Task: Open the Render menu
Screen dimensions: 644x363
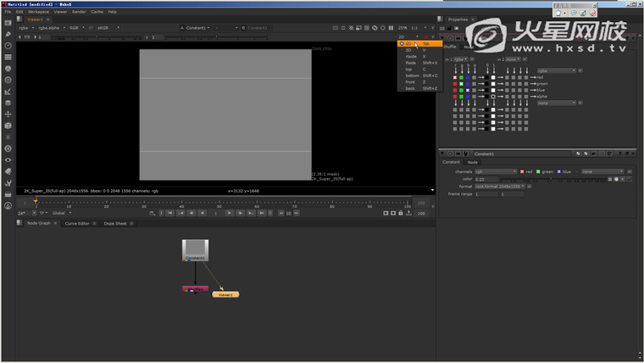Action: tap(79, 12)
